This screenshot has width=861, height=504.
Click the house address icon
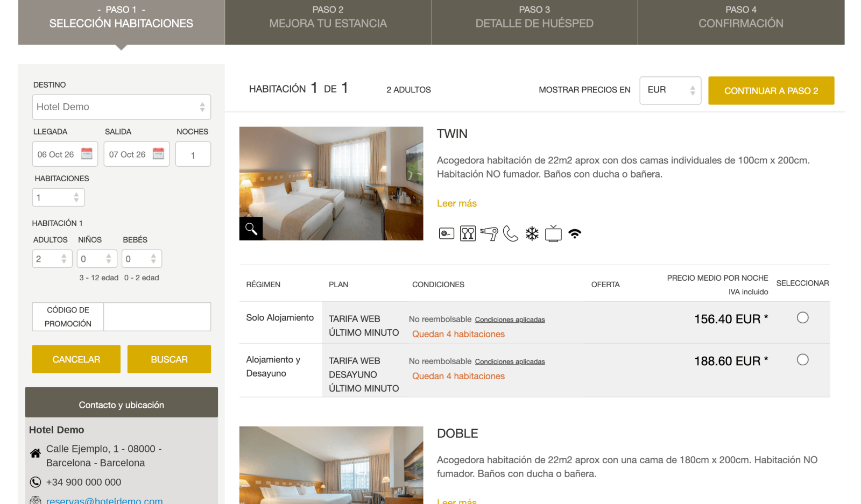(x=36, y=453)
